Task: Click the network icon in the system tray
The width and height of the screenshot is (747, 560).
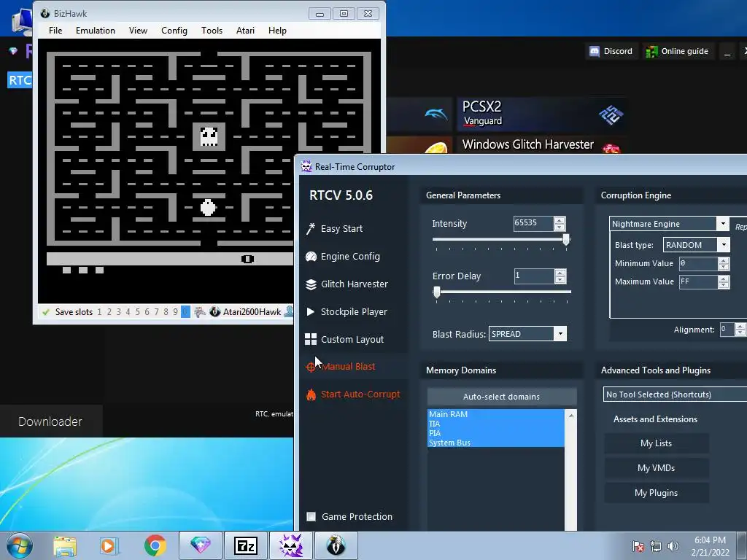Action: (656, 546)
